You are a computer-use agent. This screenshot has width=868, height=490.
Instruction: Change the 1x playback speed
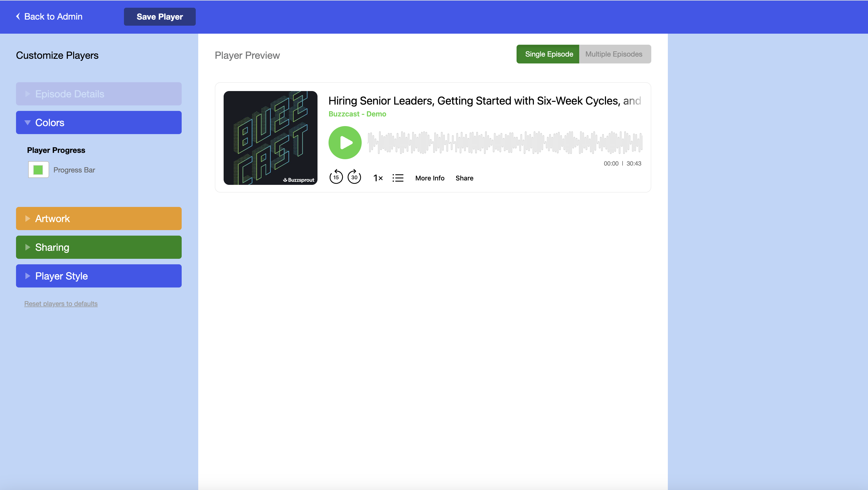pos(378,178)
